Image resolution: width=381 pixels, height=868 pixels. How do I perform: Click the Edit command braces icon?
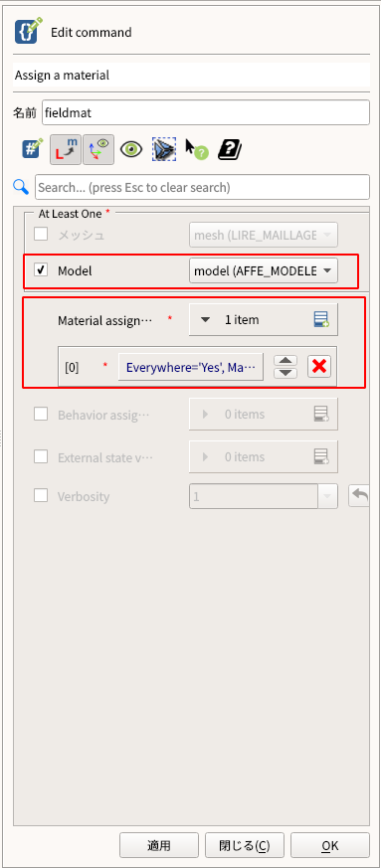tap(28, 32)
